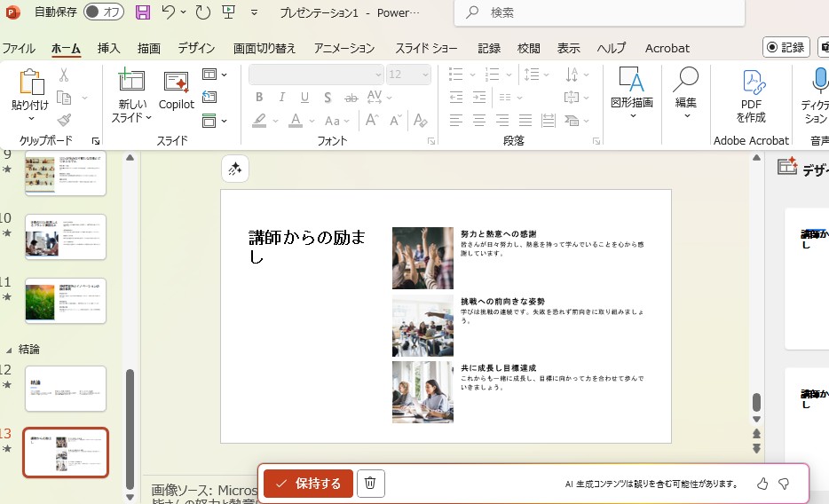This screenshot has height=504, width=829.
Task: Toggle Bold formatting
Action: pos(259,98)
